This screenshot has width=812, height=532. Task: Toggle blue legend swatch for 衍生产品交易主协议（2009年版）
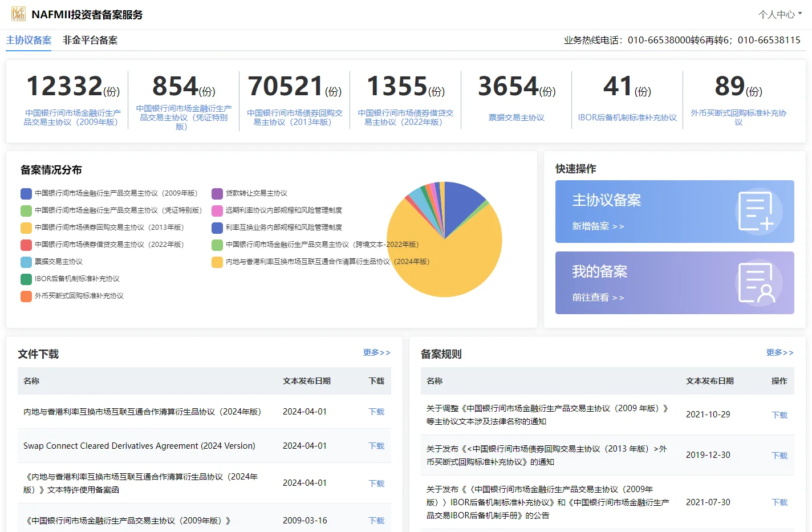pyautogui.click(x=26, y=193)
